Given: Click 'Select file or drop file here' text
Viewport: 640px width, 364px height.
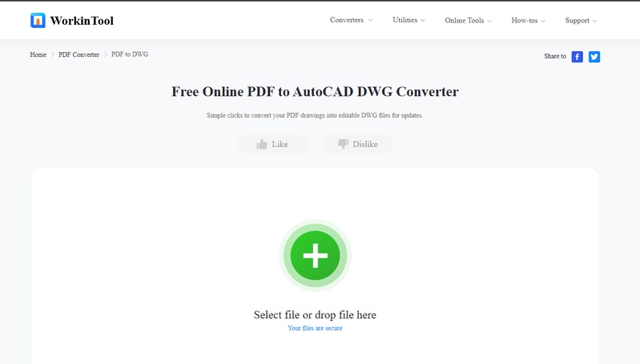Looking at the screenshot, I should coord(315,314).
